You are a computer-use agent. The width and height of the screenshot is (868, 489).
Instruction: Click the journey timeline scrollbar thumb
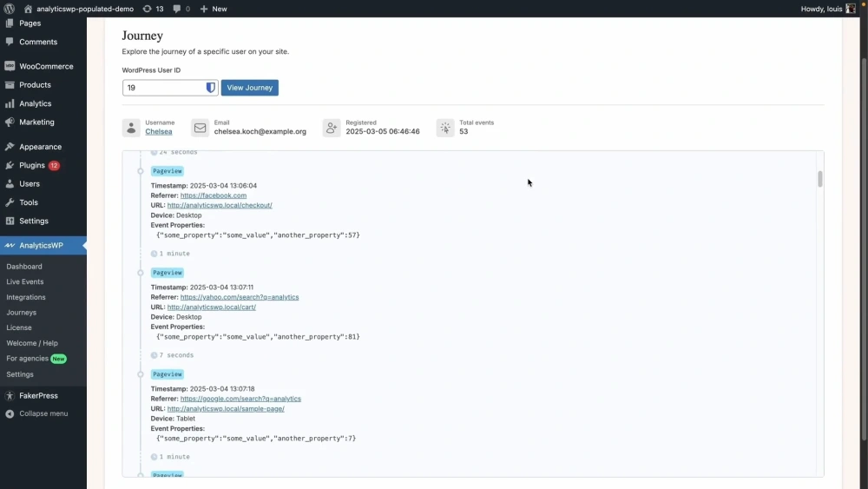pyautogui.click(x=820, y=179)
